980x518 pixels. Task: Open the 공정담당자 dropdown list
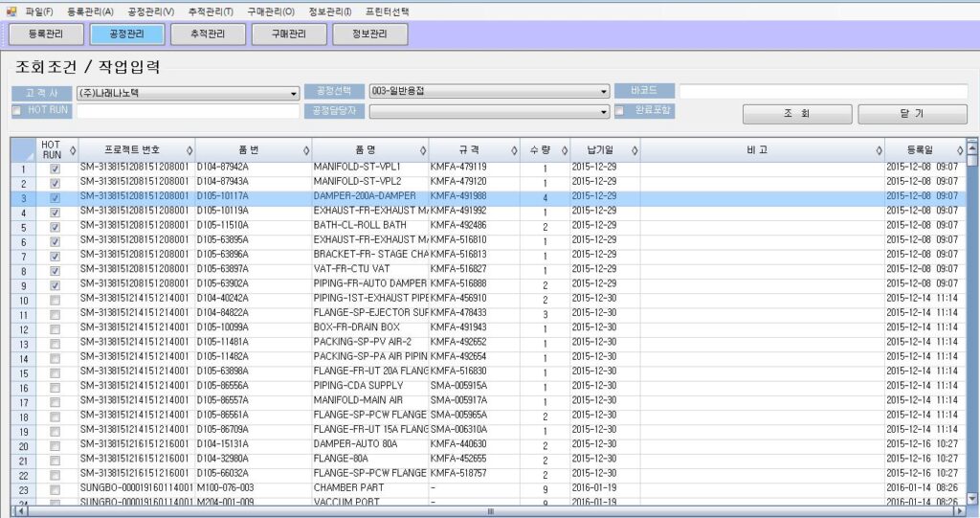pyautogui.click(x=603, y=112)
